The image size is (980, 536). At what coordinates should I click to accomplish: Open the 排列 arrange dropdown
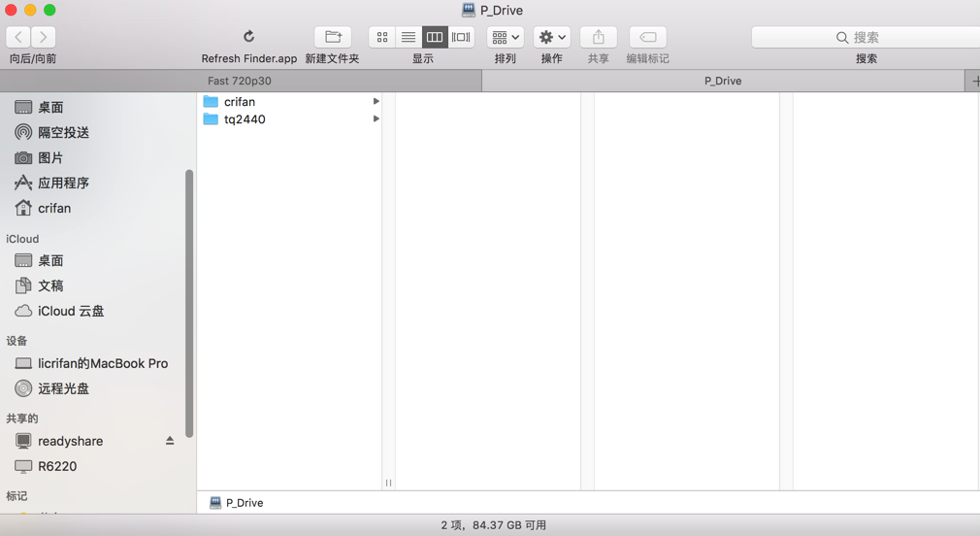click(x=506, y=38)
